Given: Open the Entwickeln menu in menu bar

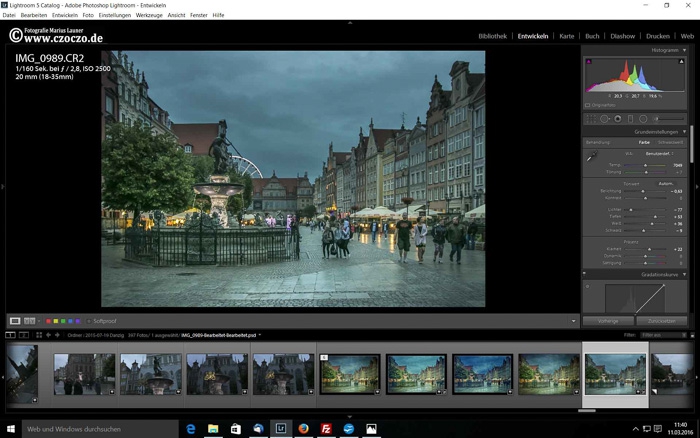Looking at the screenshot, I should click(64, 15).
